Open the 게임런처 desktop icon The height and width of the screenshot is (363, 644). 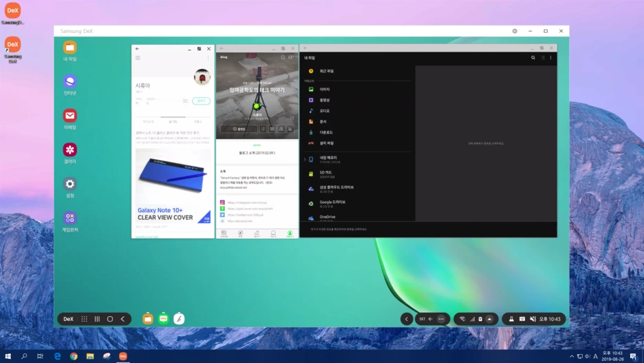(x=69, y=222)
